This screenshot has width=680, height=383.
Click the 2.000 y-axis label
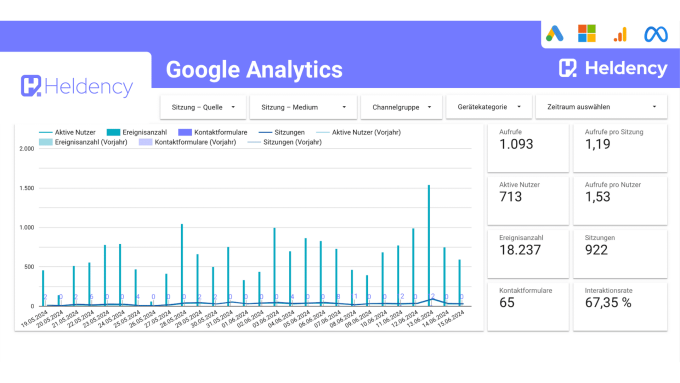(26, 149)
